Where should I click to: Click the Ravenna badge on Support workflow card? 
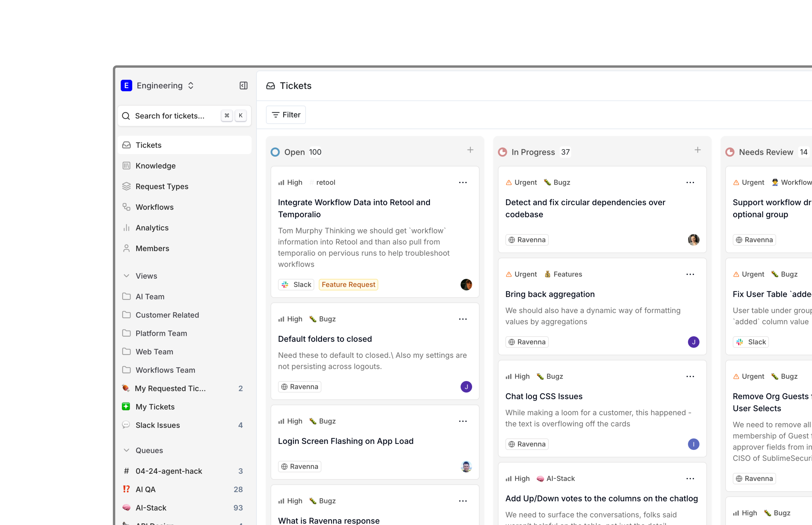pos(754,240)
